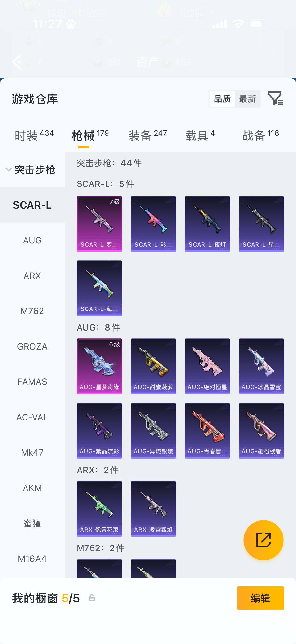Tap the lock icon beside 我的橱窗
The height and width of the screenshot is (644, 296).
pos(92,598)
